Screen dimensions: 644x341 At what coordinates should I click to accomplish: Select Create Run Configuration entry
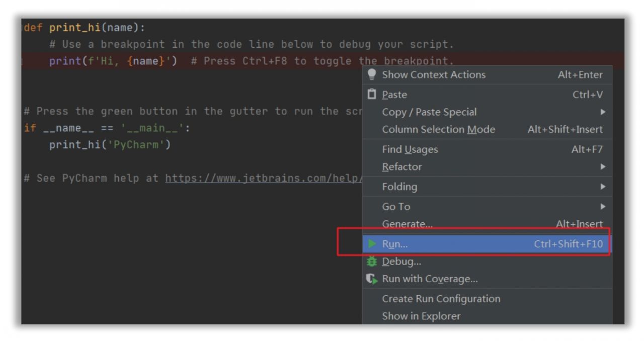click(x=487, y=299)
